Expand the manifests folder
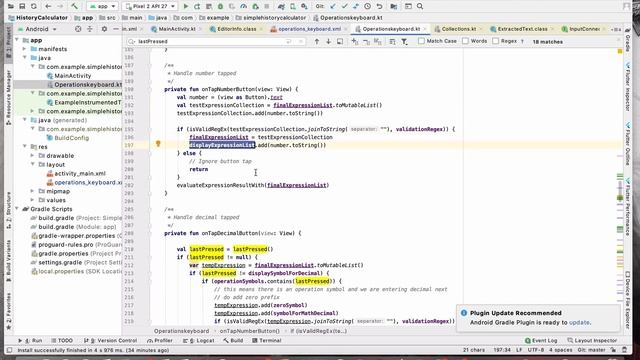640x360 pixels. coord(24,49)
